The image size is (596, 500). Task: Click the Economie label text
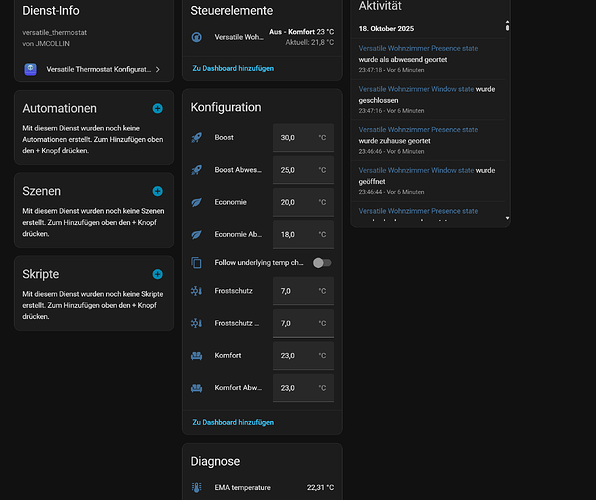click(230, 202)
